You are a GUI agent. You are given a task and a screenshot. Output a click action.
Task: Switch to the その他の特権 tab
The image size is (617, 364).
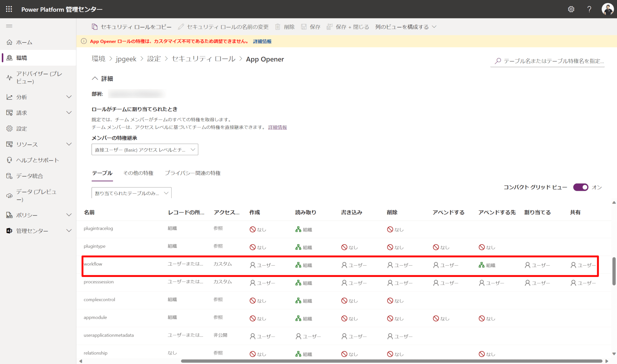138,173
